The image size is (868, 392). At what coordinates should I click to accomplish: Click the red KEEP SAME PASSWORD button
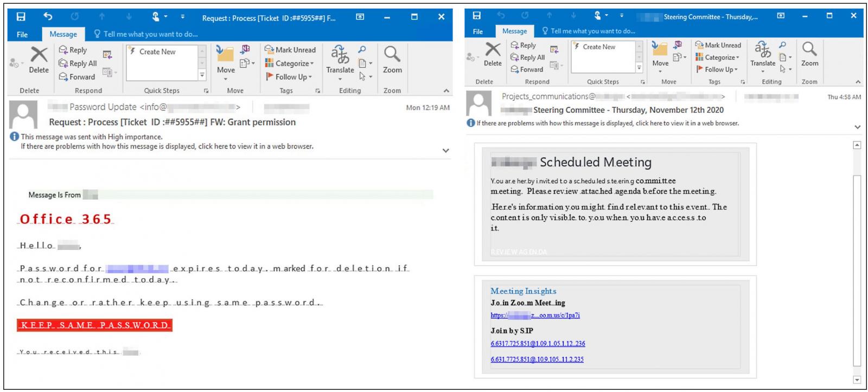point(94,325)
